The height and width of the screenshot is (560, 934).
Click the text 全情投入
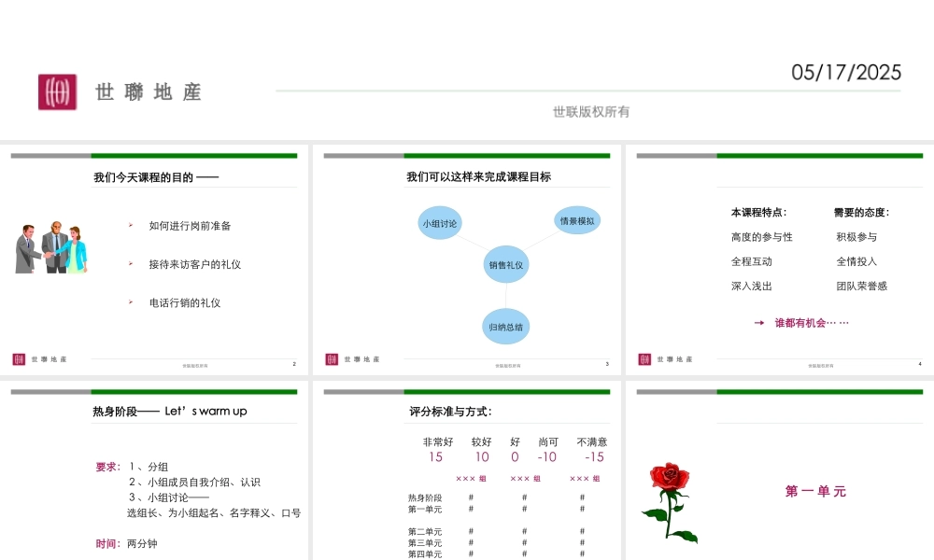coord(856,261)
